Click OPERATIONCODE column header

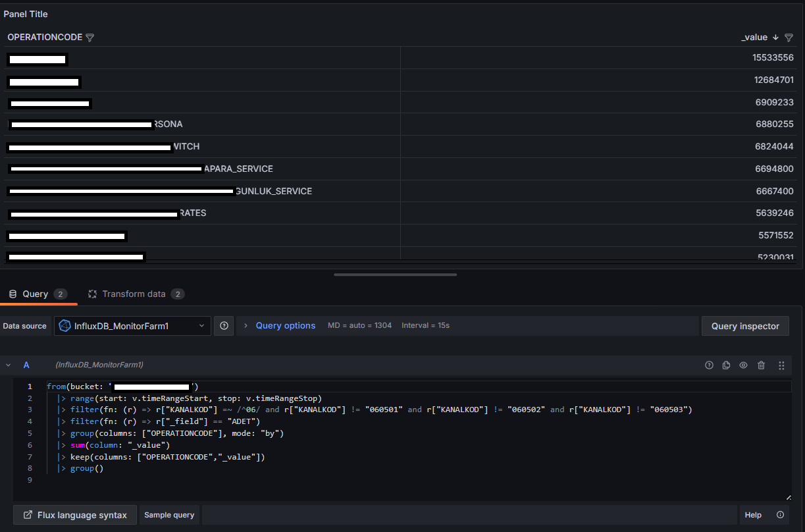tap(45, 38)
